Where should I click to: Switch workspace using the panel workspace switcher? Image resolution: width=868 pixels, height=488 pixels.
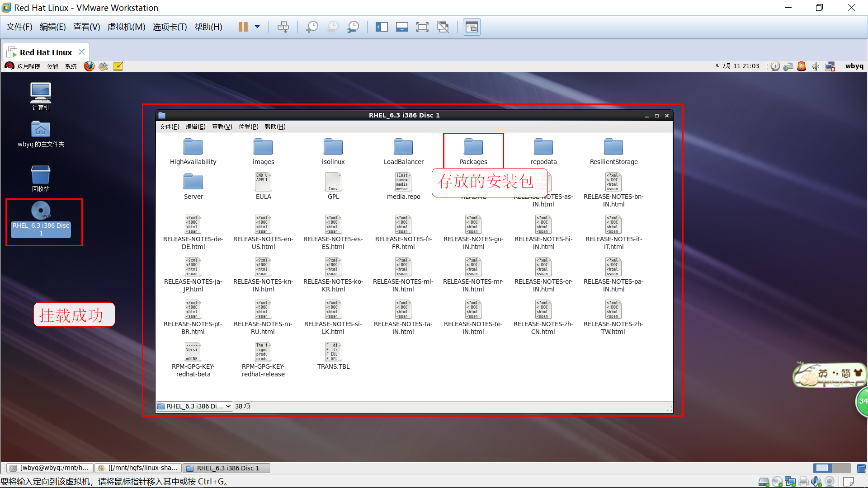tap(841, 468)
